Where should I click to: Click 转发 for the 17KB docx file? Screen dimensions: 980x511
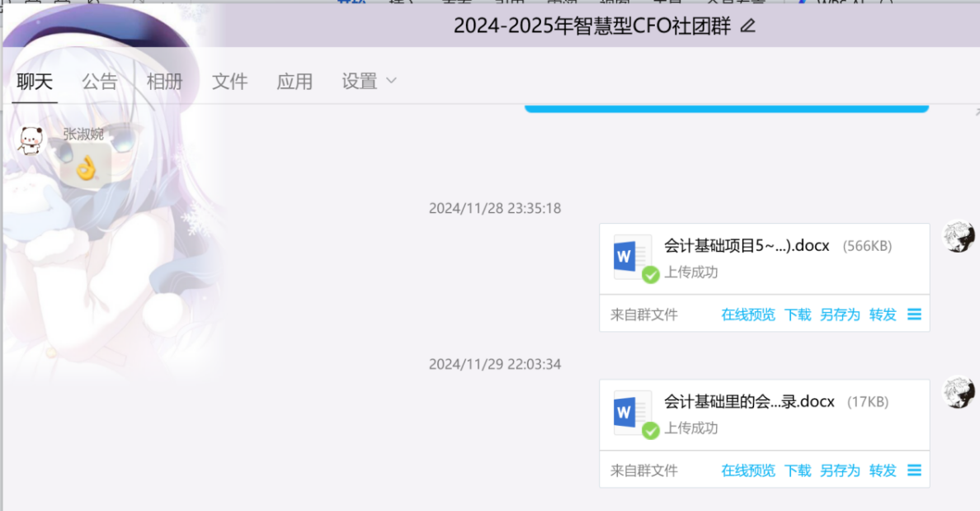click(x=883, y=471)
